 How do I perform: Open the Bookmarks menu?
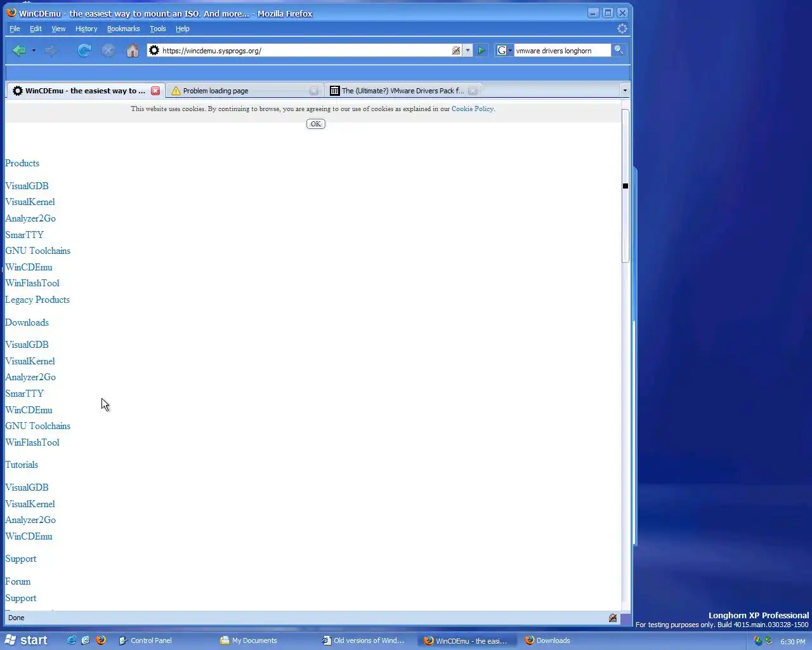pos(123,29)
